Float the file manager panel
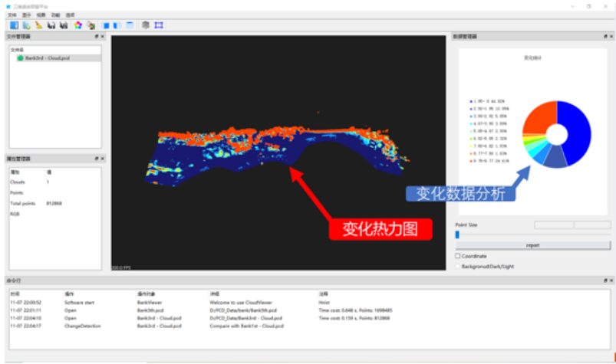Viewport: 616px width, 364px height. (96, 36)
